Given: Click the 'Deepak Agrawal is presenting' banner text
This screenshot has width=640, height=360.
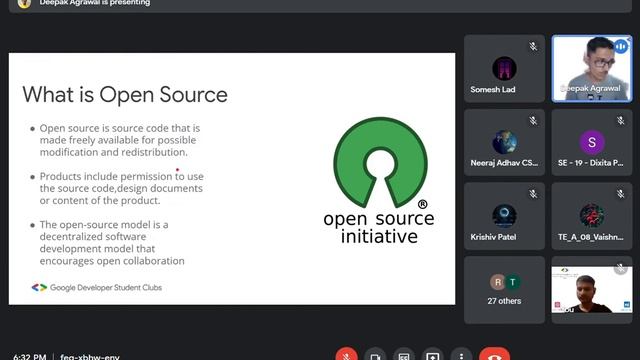Looking at the screenshot, I should coord(95,3).
